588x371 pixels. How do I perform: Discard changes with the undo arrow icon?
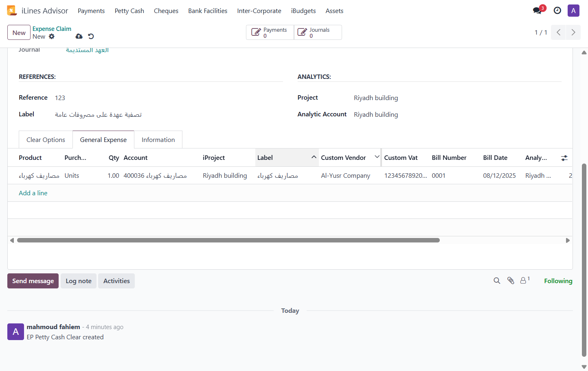coord(91,36)
